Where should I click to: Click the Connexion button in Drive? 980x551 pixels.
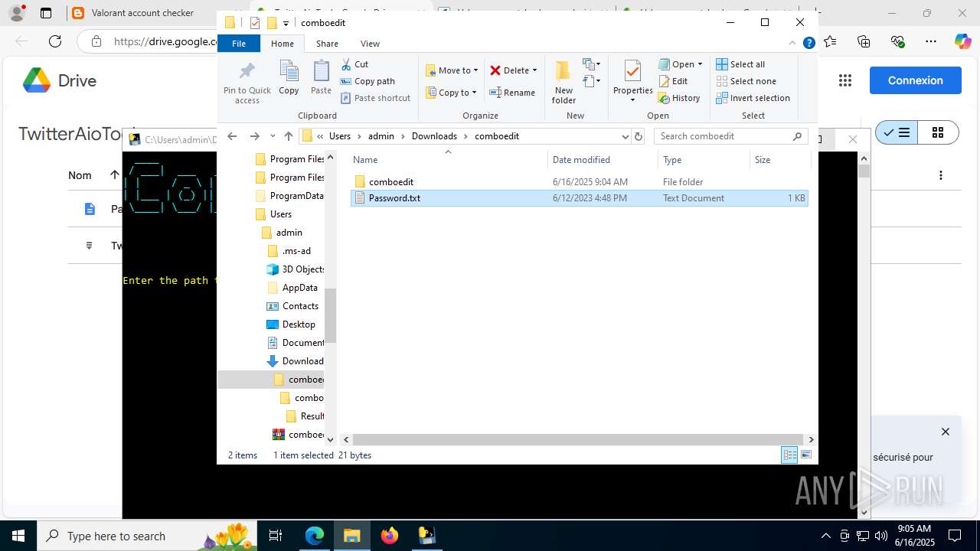coord(916,80)
